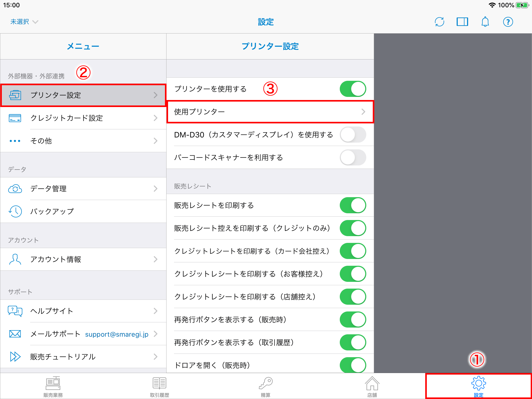
Task: Click the メールサポート label
Action: click(55, 334)
